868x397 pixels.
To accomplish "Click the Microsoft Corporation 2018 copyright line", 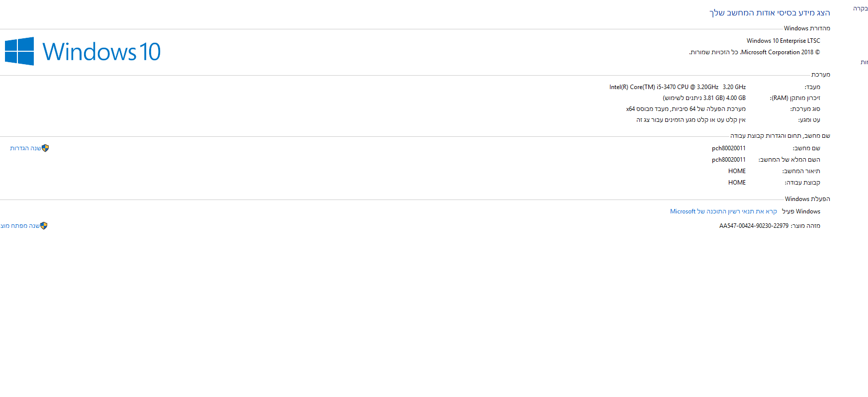I will tap(754, 52).
